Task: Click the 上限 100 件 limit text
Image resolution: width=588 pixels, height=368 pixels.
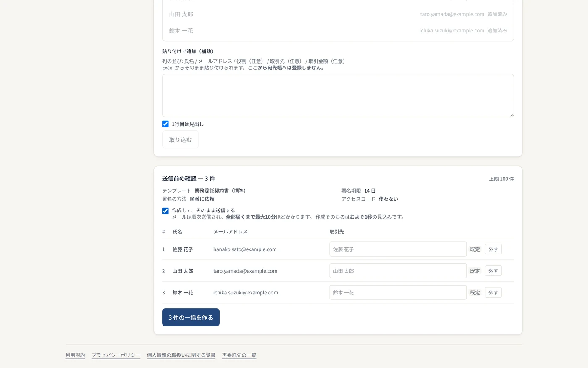Action: tap(501, 179)
